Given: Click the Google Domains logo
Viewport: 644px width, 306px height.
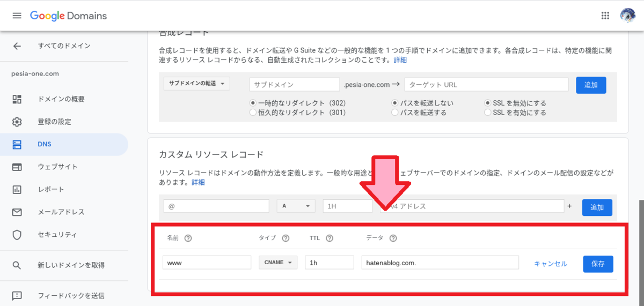Looking at the screenshot, I should [x=68, y=16].
